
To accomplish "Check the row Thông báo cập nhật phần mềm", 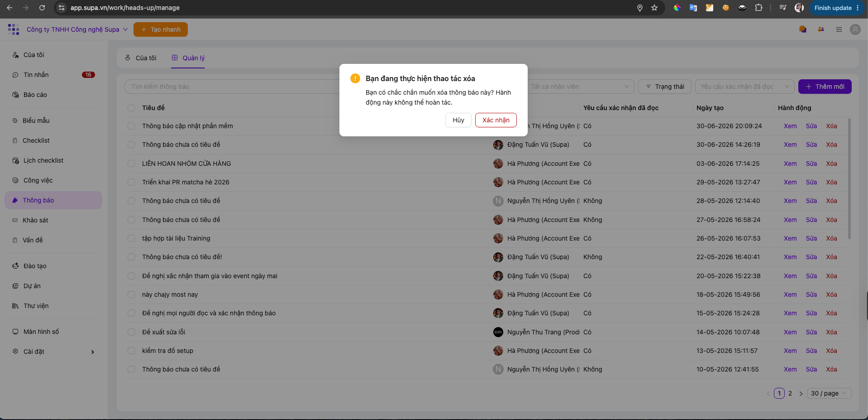I will pyautogui.click(x=131, y=126).
